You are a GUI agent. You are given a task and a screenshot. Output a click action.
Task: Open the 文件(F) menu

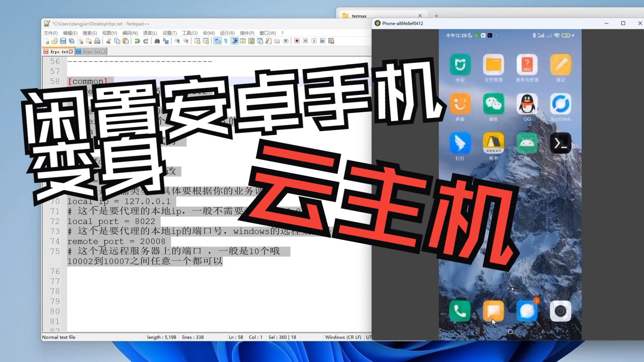click(51, 33)
